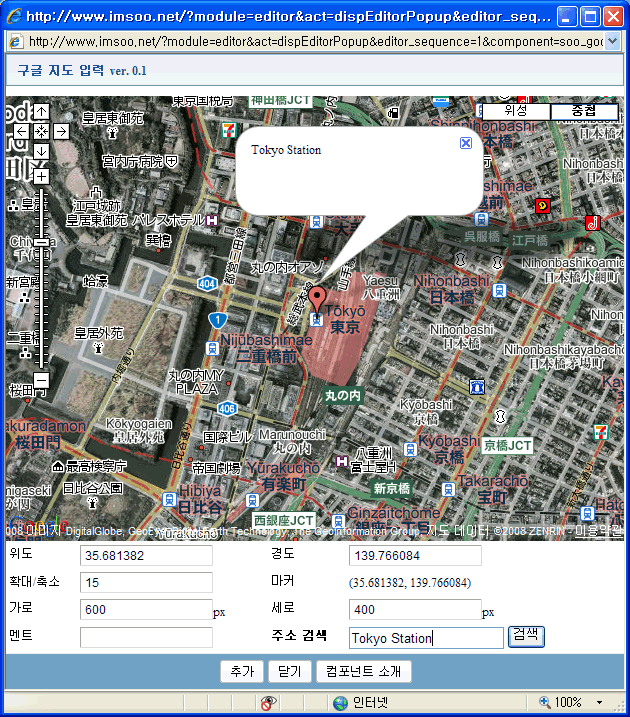Screen dimensions: 630x717
Task: Click the route 406 shield on map
Action: click(227, 408)
